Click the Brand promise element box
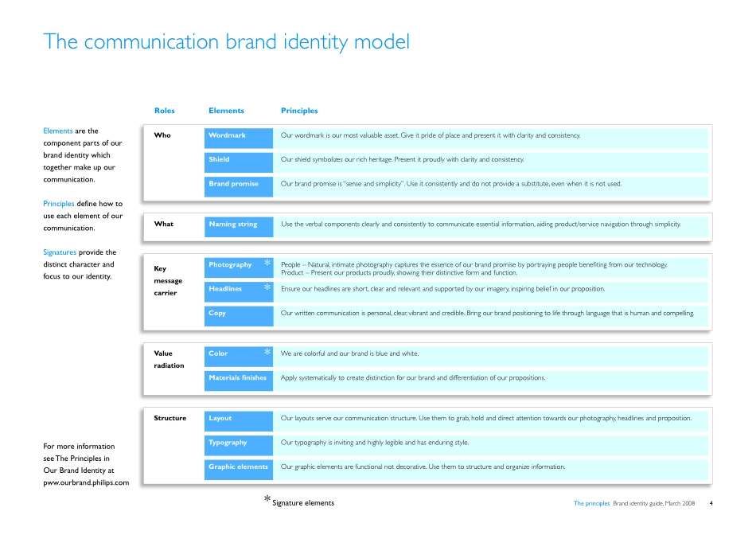The image size is (756, 535). (x=238, y=184)
